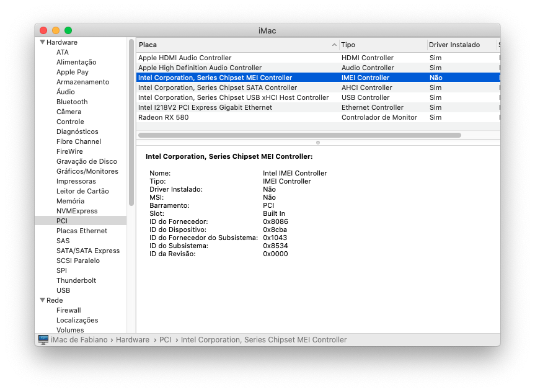Select FireWire in the sidebar
535x392 pixels.
69,151
